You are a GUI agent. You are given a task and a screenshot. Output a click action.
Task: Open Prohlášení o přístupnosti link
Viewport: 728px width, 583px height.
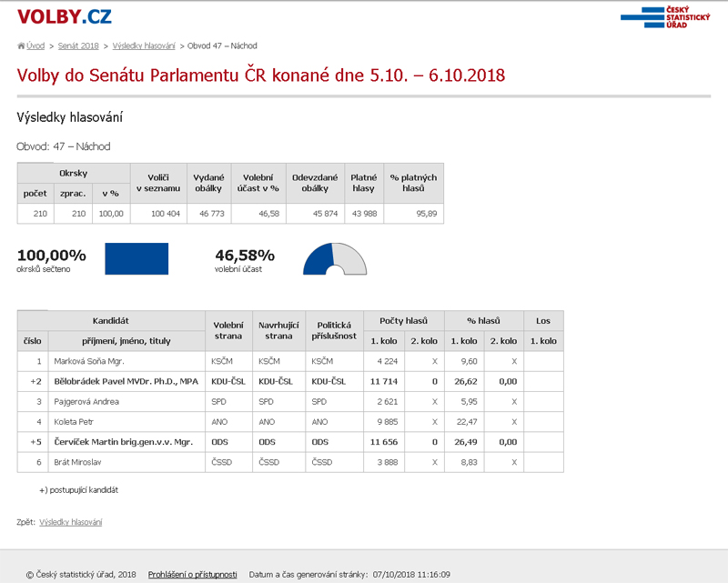[192, 575]
